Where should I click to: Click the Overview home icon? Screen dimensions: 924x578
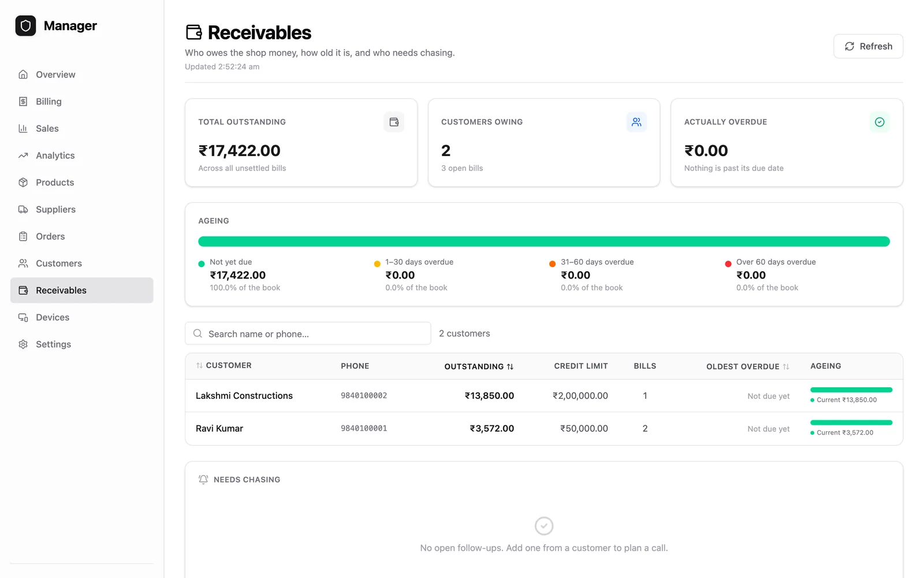(x=23, y=75)
